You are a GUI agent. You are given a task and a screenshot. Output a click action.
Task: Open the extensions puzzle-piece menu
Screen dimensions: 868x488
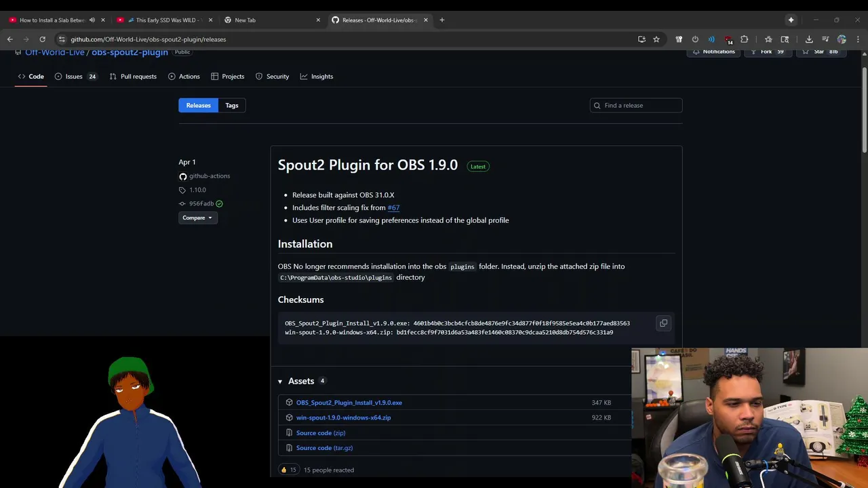point(744,39)
